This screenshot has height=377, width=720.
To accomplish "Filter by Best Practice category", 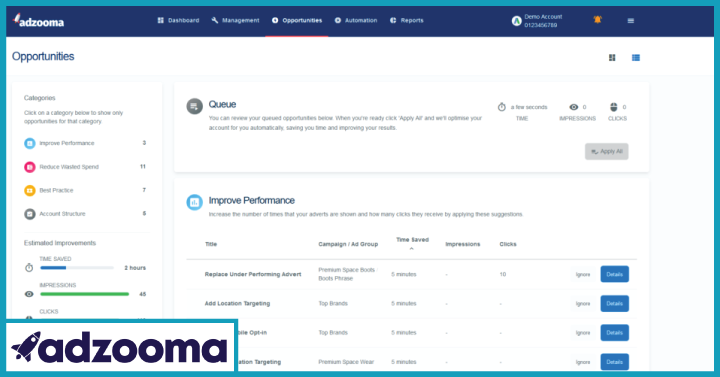I will pyautogui.click(x=85, y=190).
